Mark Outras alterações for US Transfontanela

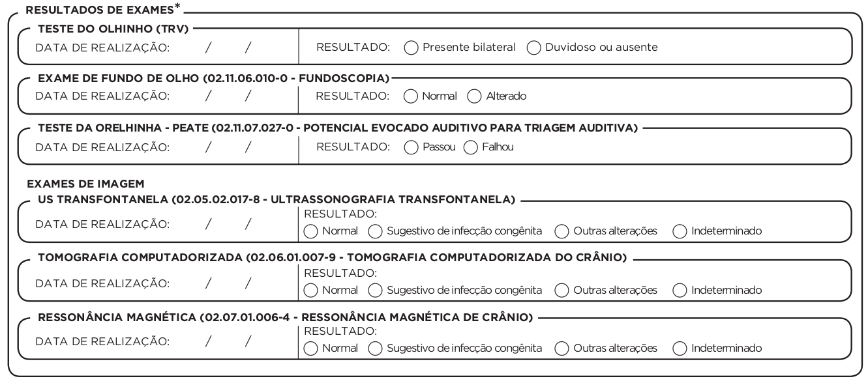tap(561, 231)
